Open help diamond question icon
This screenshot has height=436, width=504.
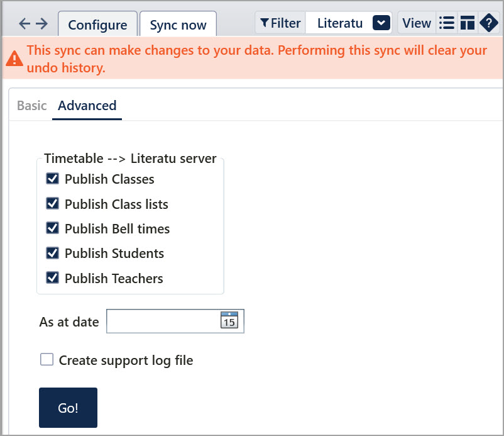click(x=488, y=23)
